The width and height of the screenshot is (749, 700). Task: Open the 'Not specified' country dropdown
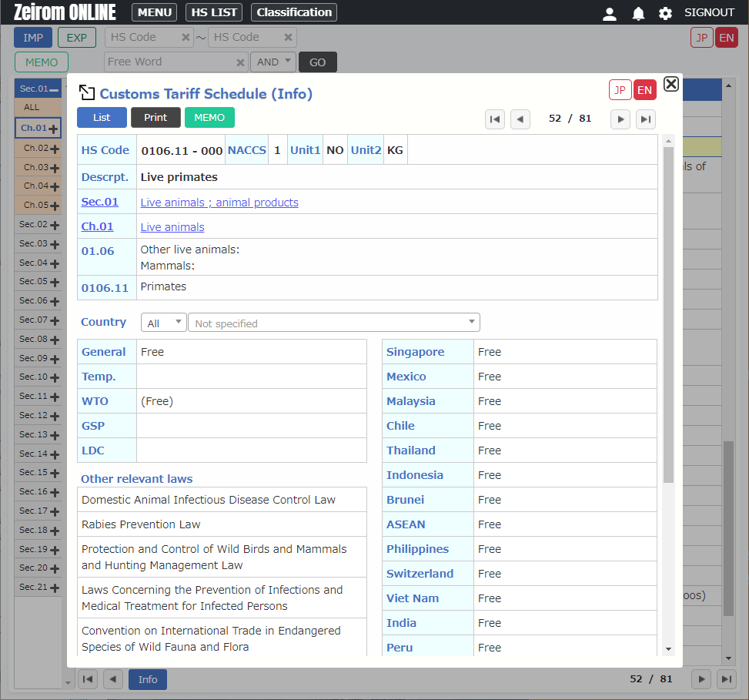point(333,323)
